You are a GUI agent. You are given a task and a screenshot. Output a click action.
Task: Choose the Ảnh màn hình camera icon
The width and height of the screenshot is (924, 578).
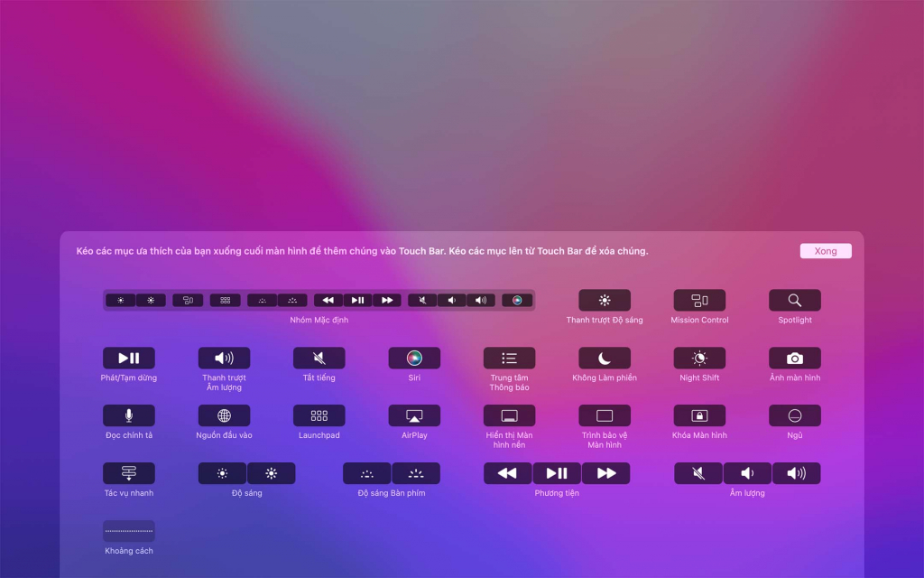tap(794, 358)
